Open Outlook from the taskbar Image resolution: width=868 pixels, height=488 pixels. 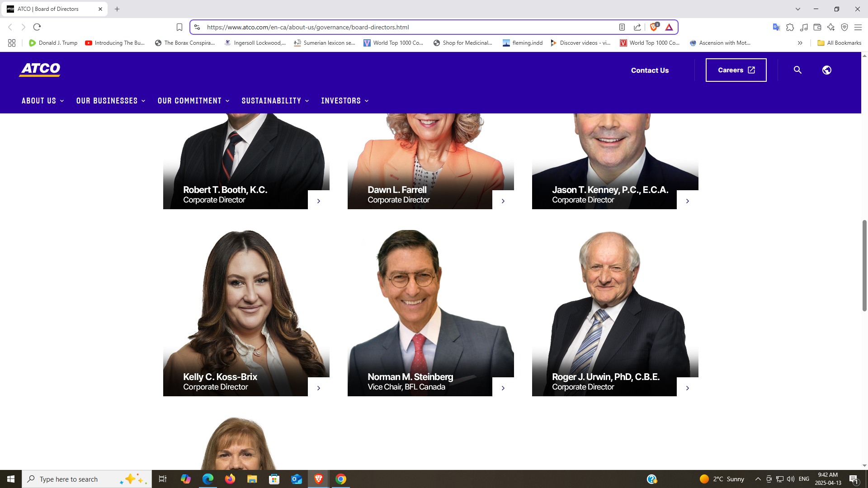297,479
